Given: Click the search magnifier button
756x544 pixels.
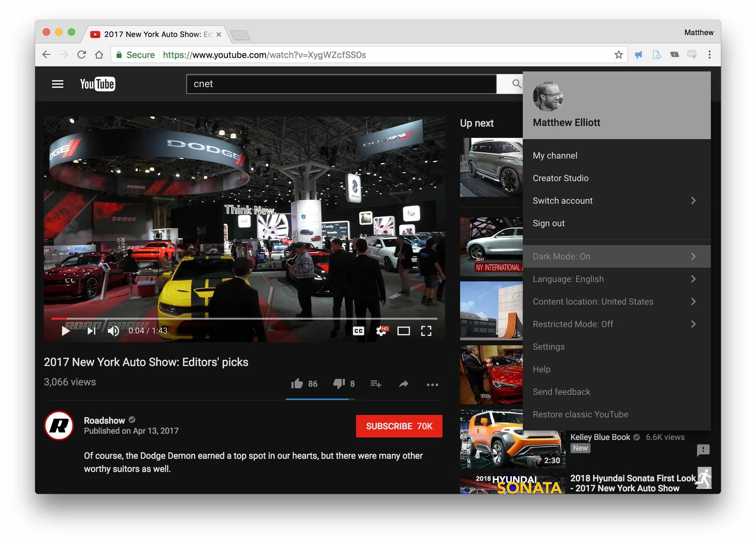Looking at the screenshot, I should pos(516,84).
